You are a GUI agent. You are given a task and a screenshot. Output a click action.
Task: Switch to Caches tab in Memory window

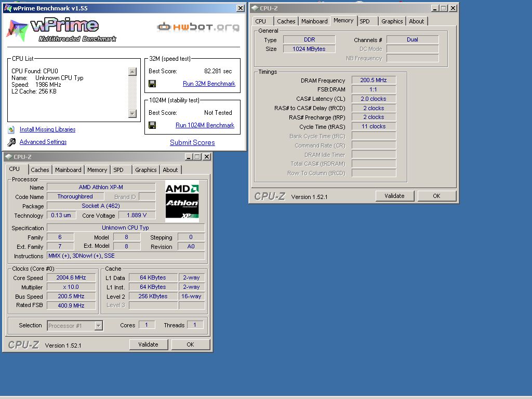(286, 21)
